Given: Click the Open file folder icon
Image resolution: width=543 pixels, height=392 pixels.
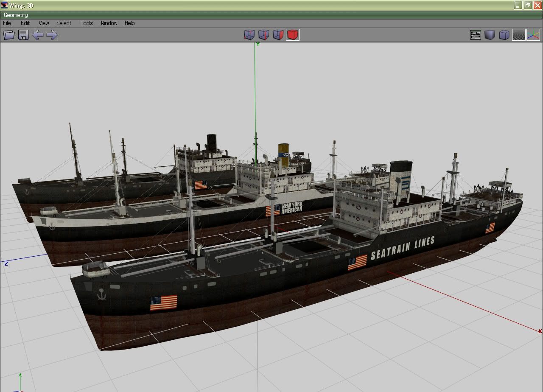Looking at the screenshot, I should (x=9, y=35).
